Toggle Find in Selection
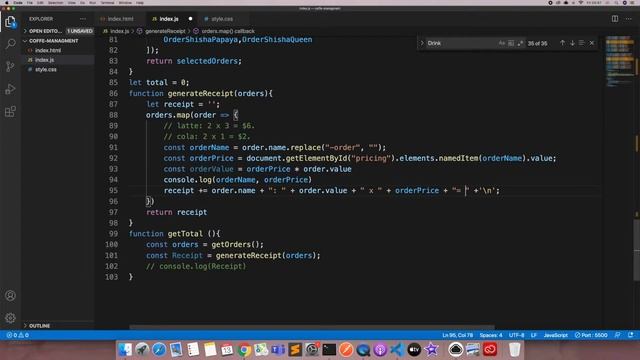The image size is (640, 360). click(582, 43)
